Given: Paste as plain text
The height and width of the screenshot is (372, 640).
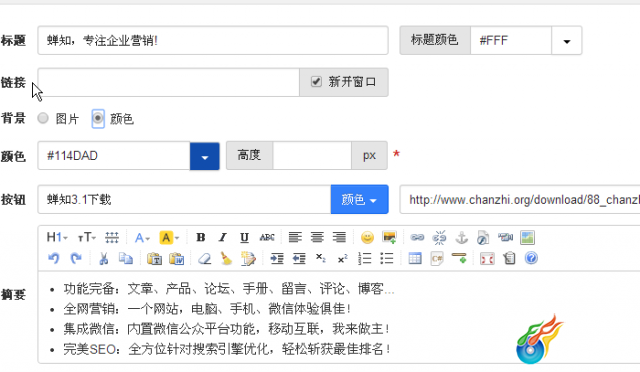Looking at the screenshot, I should [x=154, y=258].
